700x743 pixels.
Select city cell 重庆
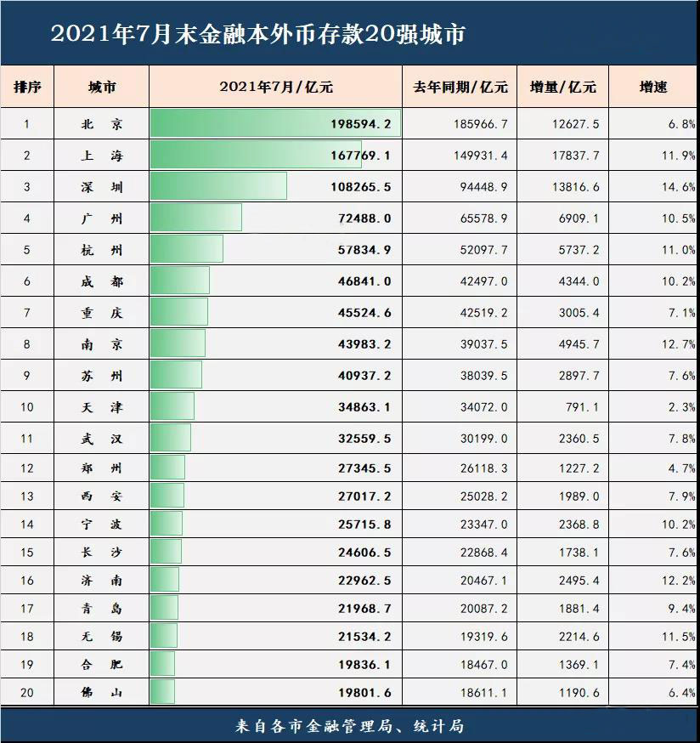(102, 313)
